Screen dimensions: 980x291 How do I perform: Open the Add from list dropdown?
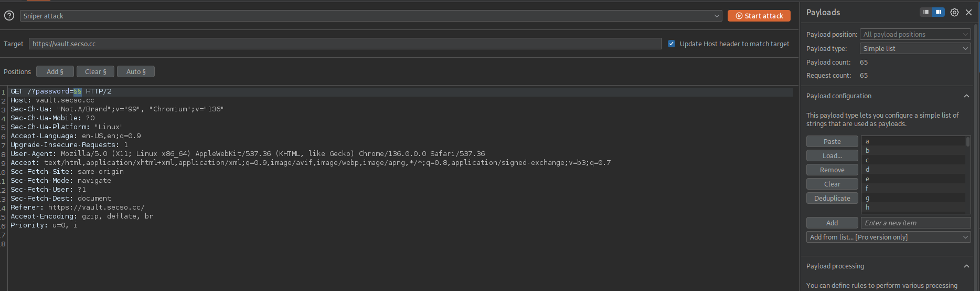coord(888,237)
